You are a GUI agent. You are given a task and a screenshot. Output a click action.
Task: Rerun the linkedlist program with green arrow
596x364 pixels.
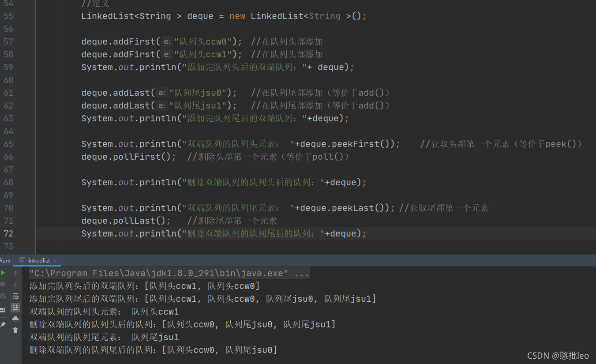click(x=3, y=273)
